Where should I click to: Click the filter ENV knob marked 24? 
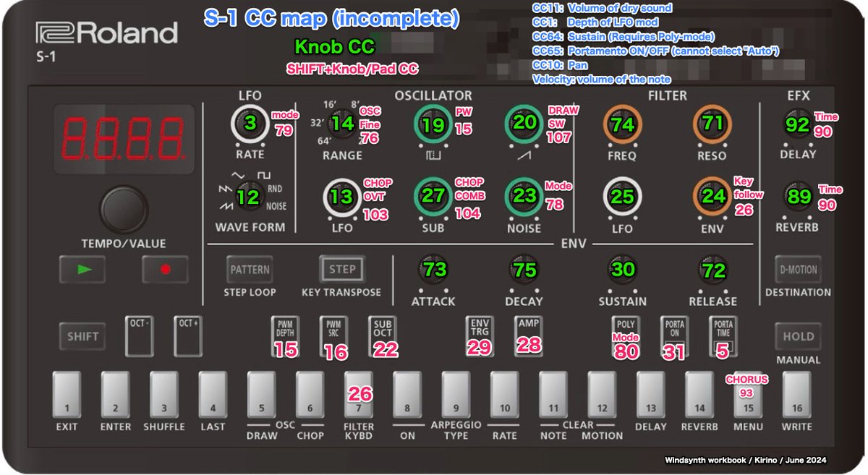[713, 197]
